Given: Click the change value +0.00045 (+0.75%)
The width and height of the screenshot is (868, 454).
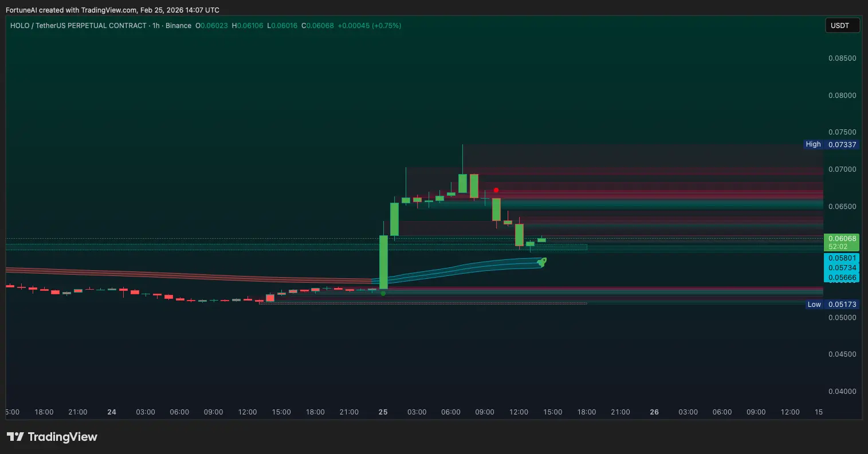Looking at the screenshot, I should [370, 26].
